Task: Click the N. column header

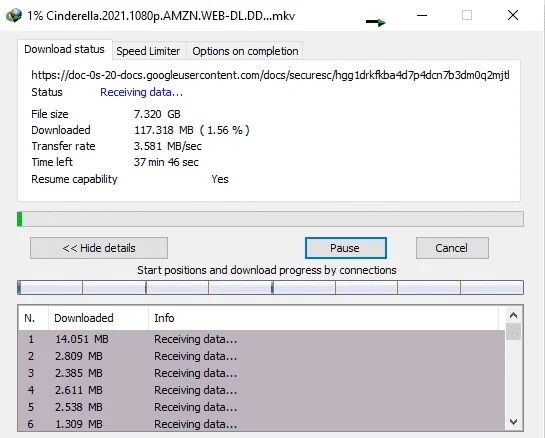Action: (x=33, y=318)
